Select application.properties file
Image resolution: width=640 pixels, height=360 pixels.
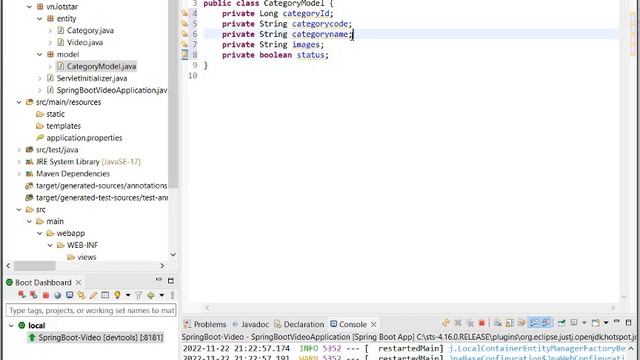pos(79,138)
